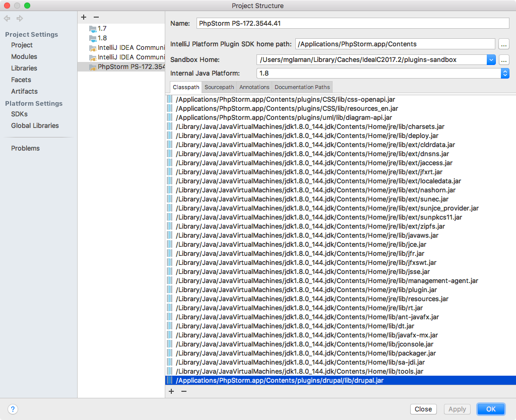Switch to the Annotations tab
516x420 pixels.
tap(254, 87)
